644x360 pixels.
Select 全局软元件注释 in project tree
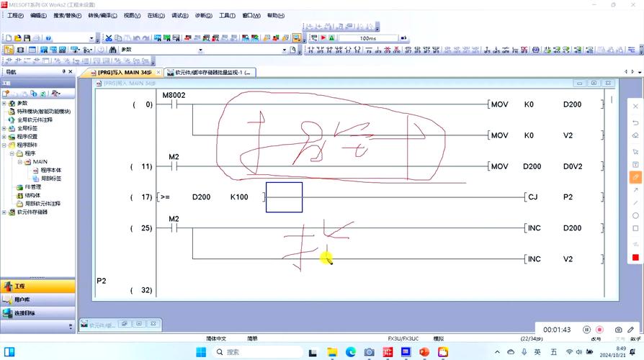coord(35,120)
